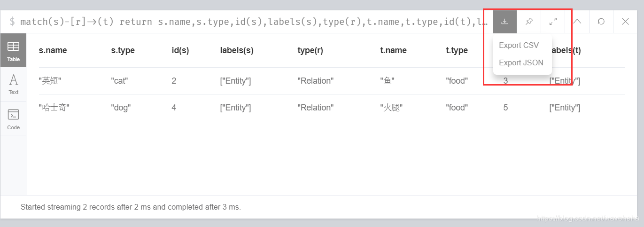Click id(t) value 5

[505, 108]
